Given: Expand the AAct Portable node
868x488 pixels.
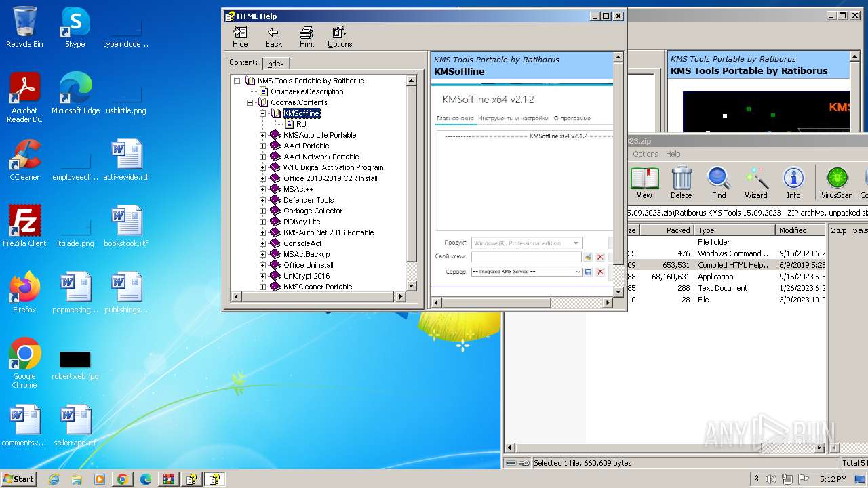Looking at the screenshot, I should coord(263,146).
